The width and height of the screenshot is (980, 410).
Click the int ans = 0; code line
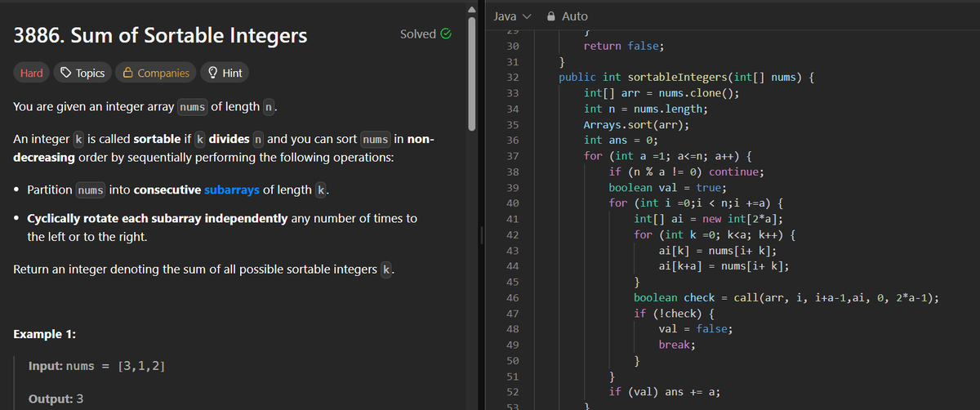click(x=622, y=140)
